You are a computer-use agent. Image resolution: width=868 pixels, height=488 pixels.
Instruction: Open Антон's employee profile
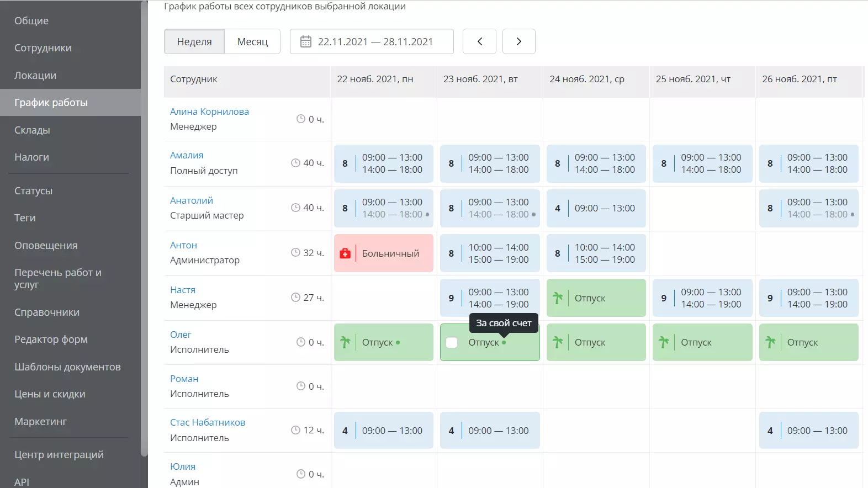click(x=183, y=245)
